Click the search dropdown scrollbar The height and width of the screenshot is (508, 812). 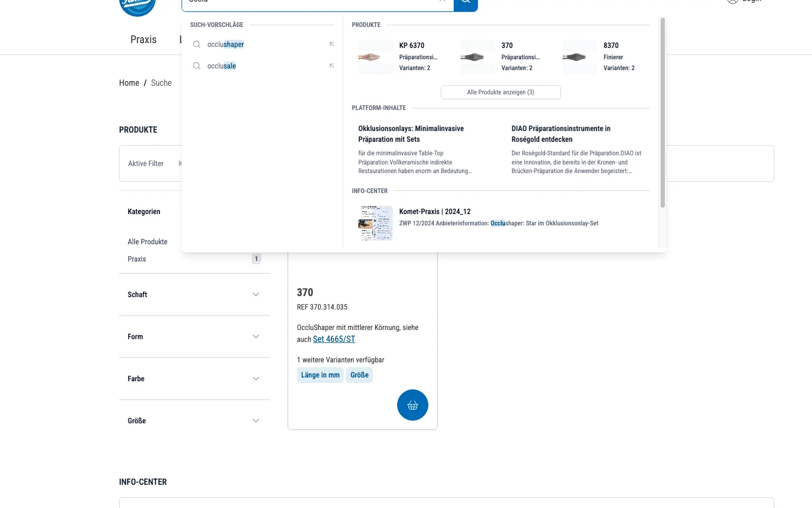(x=663, y=112)
